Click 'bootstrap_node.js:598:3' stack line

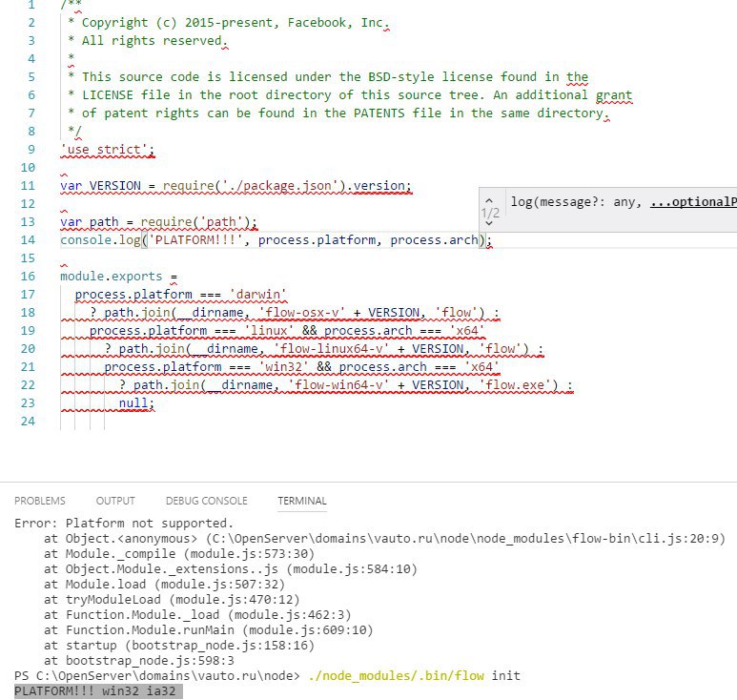point(150,661)
